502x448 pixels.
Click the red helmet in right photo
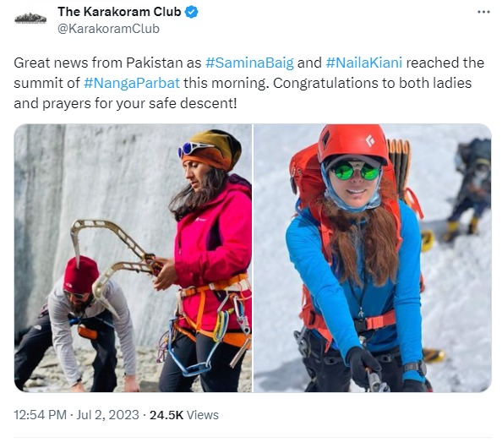pyautogui.click(x=352, y=143)
